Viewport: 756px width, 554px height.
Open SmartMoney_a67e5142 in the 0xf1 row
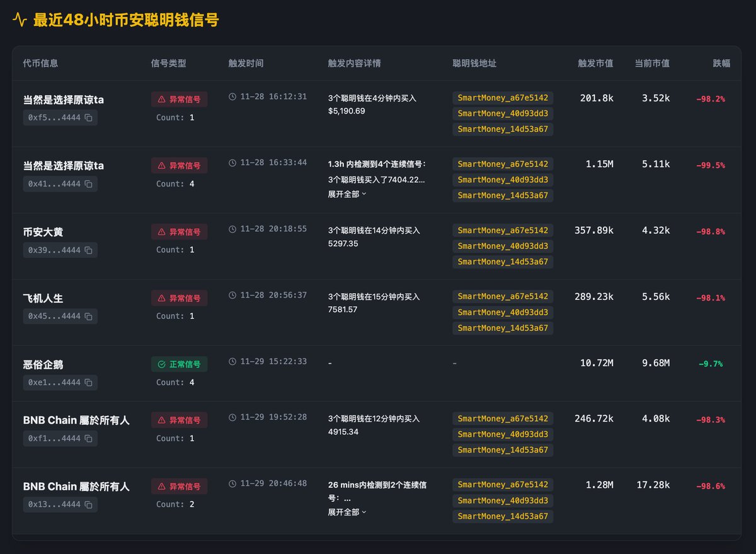[x=503, y=418]
